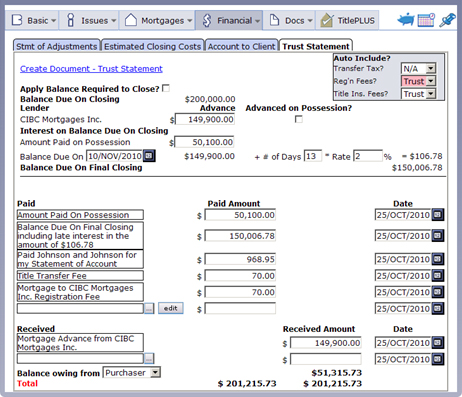The height and width of the screenshot is (397, 462).
Task: Open the Docs menu
Action: (289, 20)
